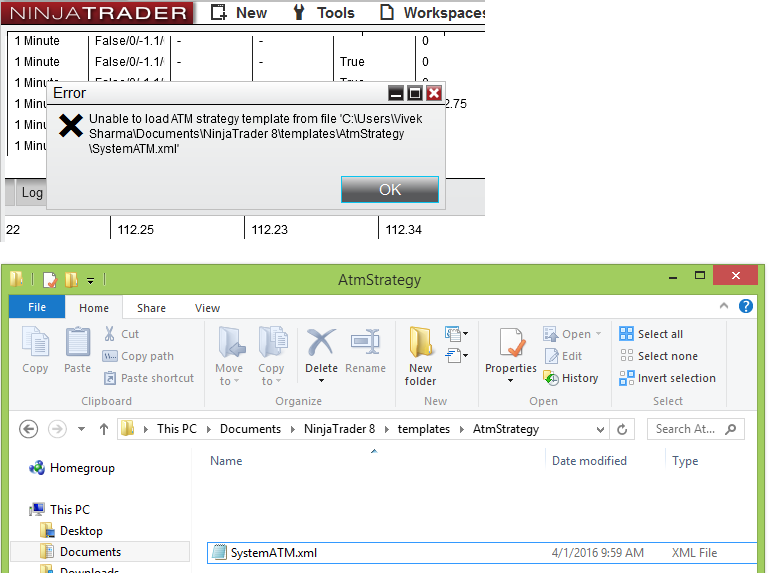Image resolution: width=771 pixels, height=573 pixels.
Task: Select Documents in navigation pane
Action: [100, 552]
